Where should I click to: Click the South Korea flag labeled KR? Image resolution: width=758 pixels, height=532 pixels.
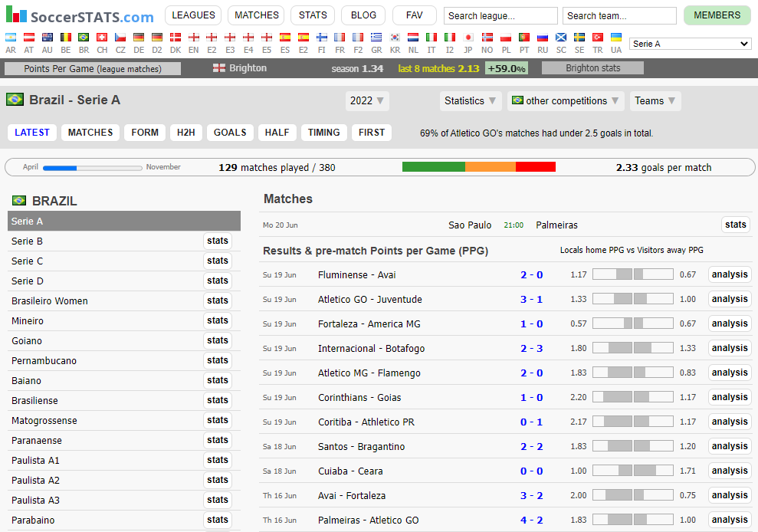pyautogui.click(x=395, y=38)
